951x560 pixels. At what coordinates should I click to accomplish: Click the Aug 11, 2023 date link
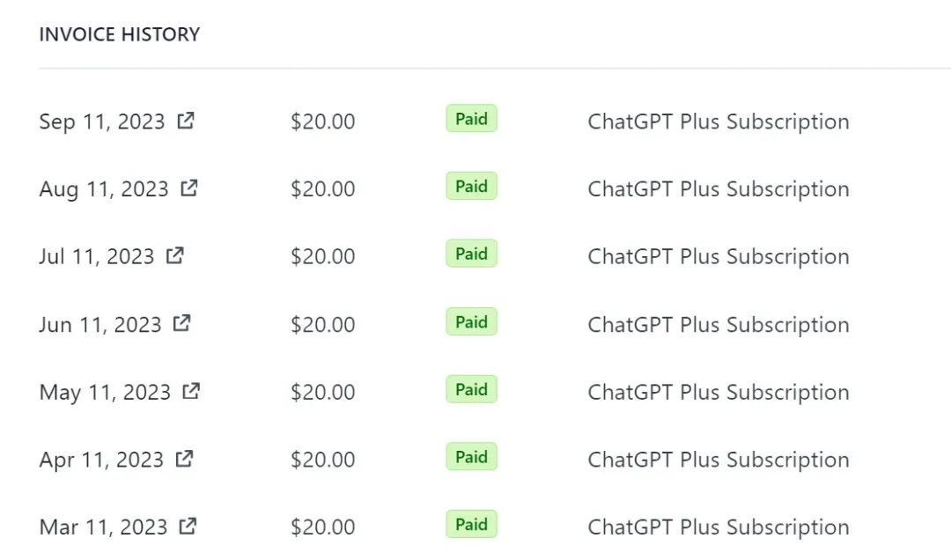pyautogui.click(x=104, y=189)
